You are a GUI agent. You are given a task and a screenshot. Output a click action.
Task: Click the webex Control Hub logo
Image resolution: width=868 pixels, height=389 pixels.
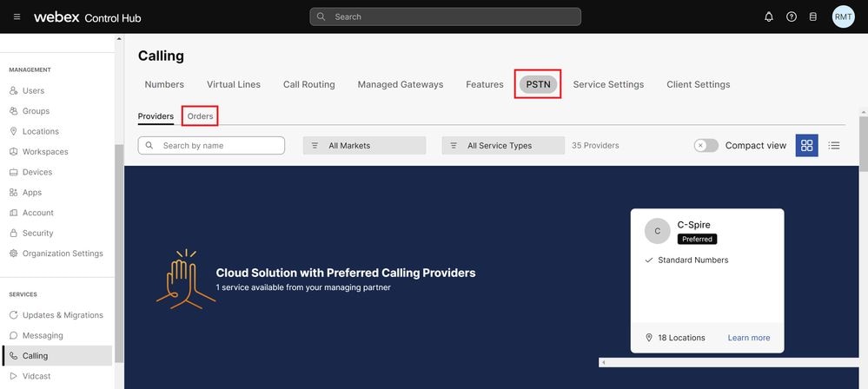coord(88,17)
